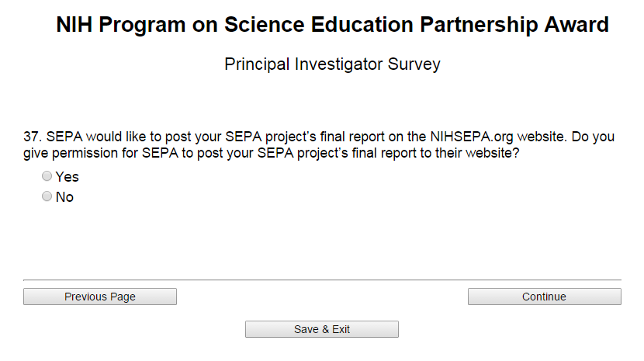Select the No radio button

(47, 197)
